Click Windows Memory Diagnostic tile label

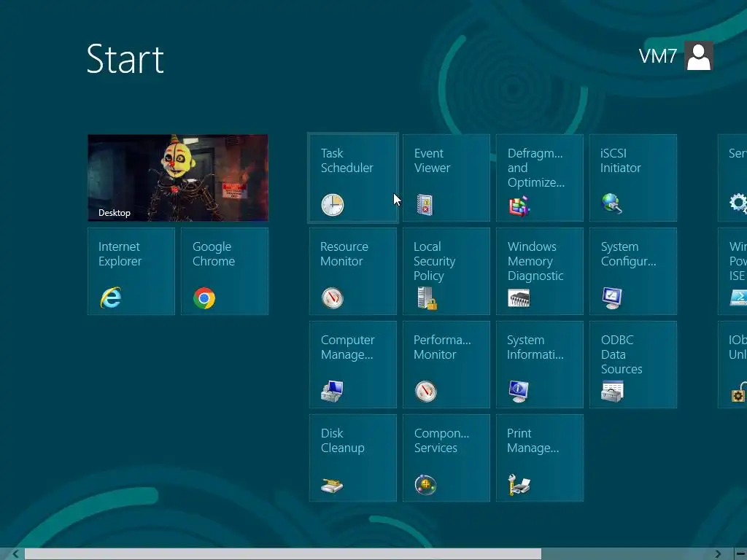(535, 261)
